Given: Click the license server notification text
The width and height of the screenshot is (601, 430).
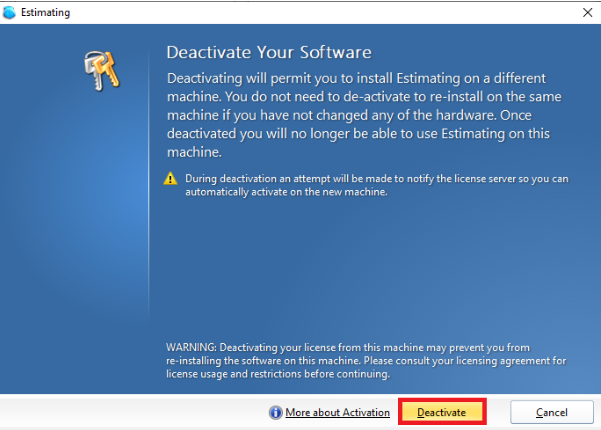Looking at the screenshot, I should coord(376,185).
